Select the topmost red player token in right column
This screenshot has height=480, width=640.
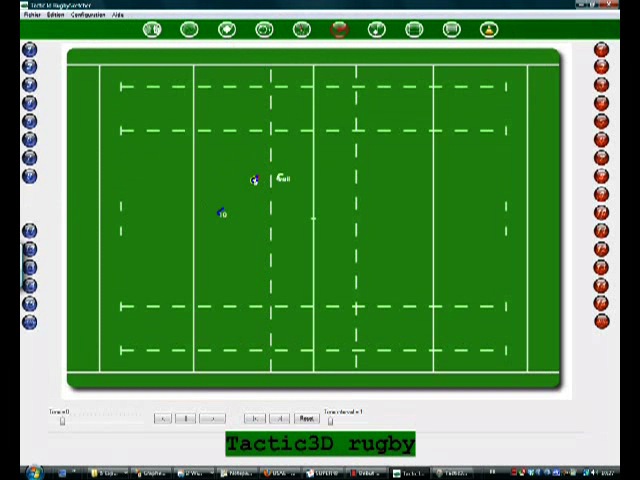click(x=601, y=49)
